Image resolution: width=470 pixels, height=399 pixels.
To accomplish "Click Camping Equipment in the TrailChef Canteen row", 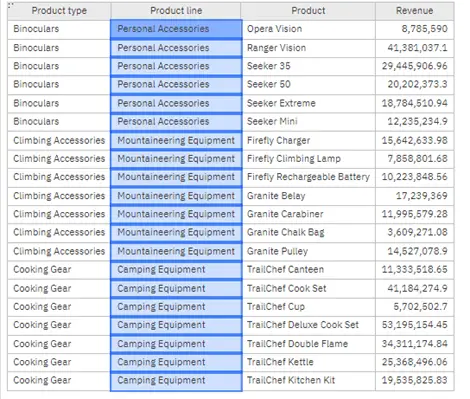I will click(x=176, y=269).
